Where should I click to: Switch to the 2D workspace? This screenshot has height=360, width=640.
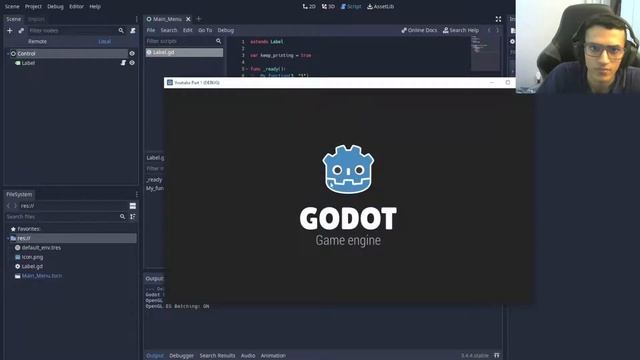tap(309, 7)
